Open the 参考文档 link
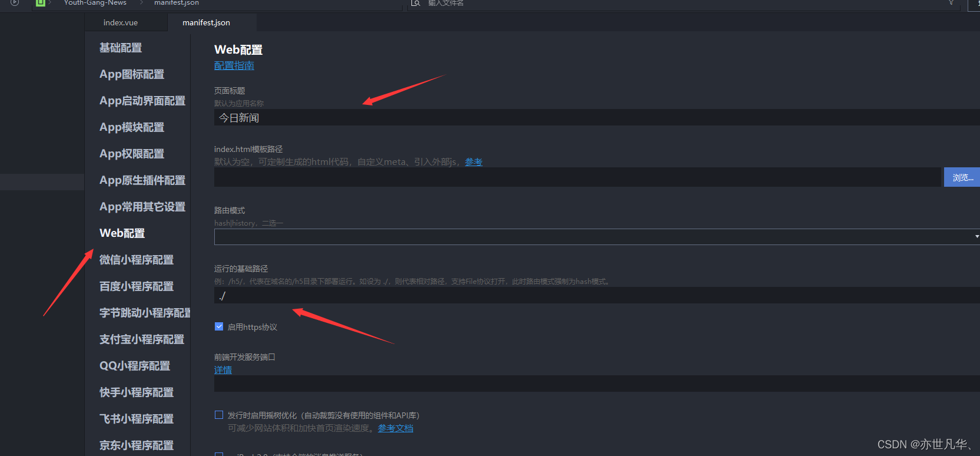The width and height of the screenshot is (980, 456). coord(396,428)
